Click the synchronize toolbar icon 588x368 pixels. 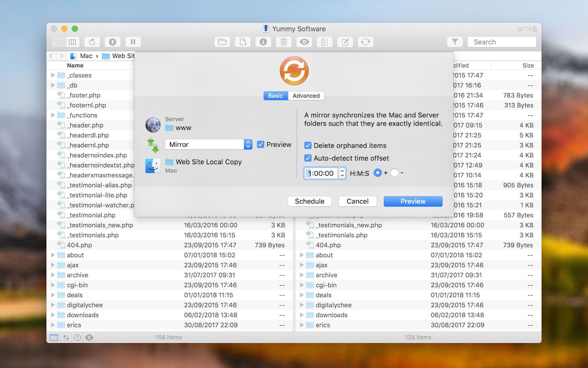click(x=365, y=42)
